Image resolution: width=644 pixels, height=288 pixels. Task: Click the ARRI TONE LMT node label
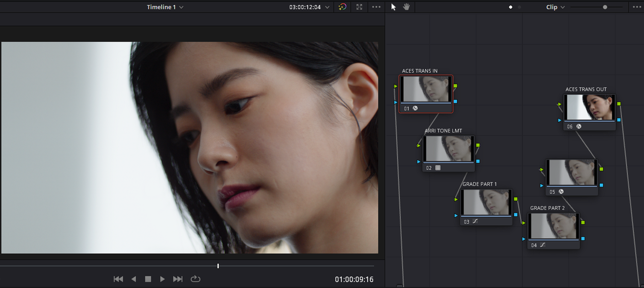(x=443, y=131)
